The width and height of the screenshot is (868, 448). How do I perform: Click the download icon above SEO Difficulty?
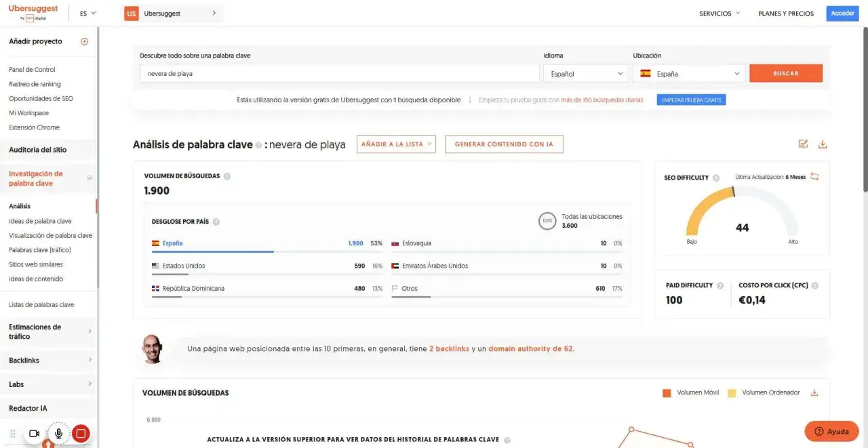tap(823, 144)
